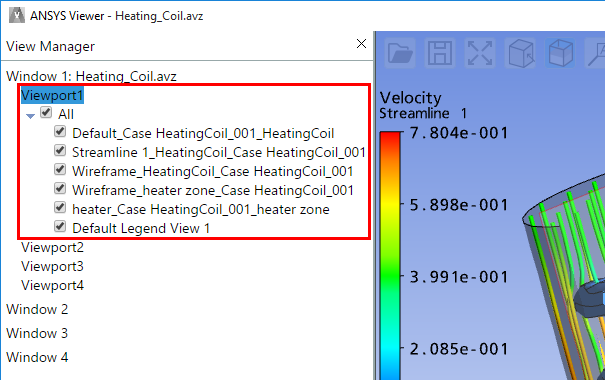Collapse the All group arrow
Viewport: 605px width, 380px height.
(x=30, y=115)
